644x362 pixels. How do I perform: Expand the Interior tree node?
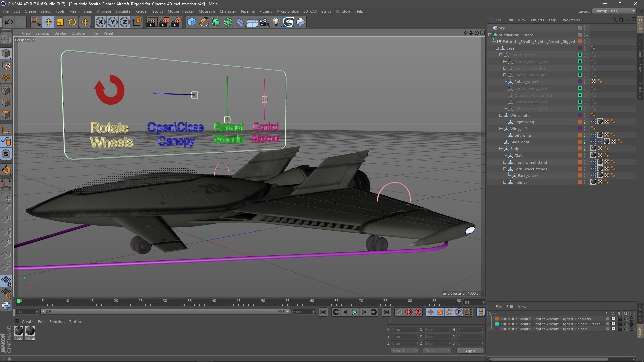(x=505, y=182)
